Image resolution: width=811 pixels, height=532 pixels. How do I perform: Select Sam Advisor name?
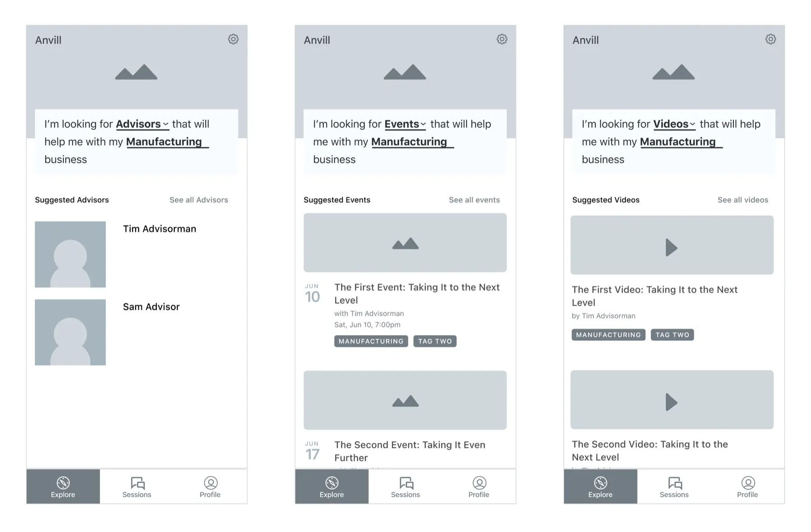(151, 307)
